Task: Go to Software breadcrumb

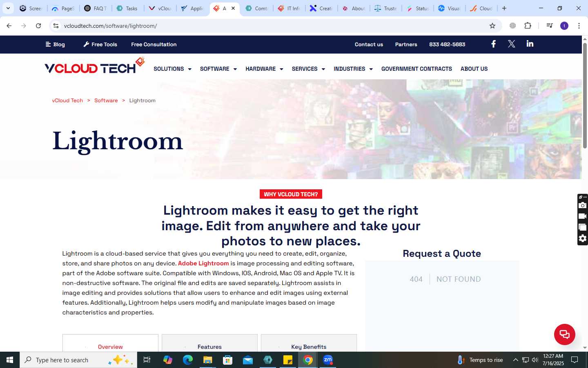Action: (x=106, y=101)
